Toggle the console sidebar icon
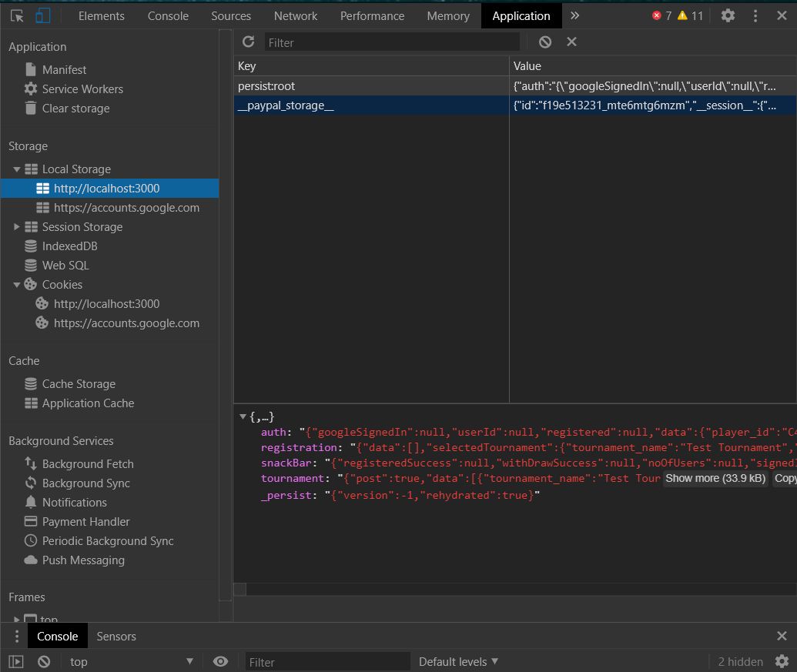 [x=16, y=661]
